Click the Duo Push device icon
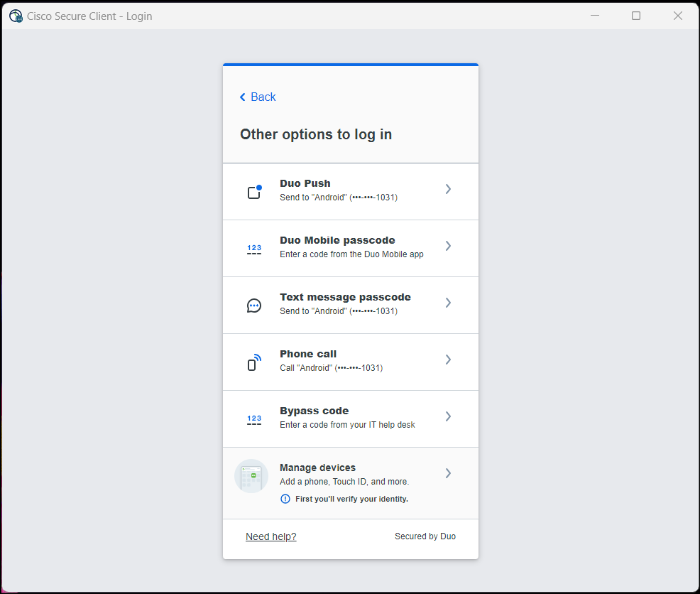Screen dimensions: 700x594 pyautogui.click(x=254, y=192)
